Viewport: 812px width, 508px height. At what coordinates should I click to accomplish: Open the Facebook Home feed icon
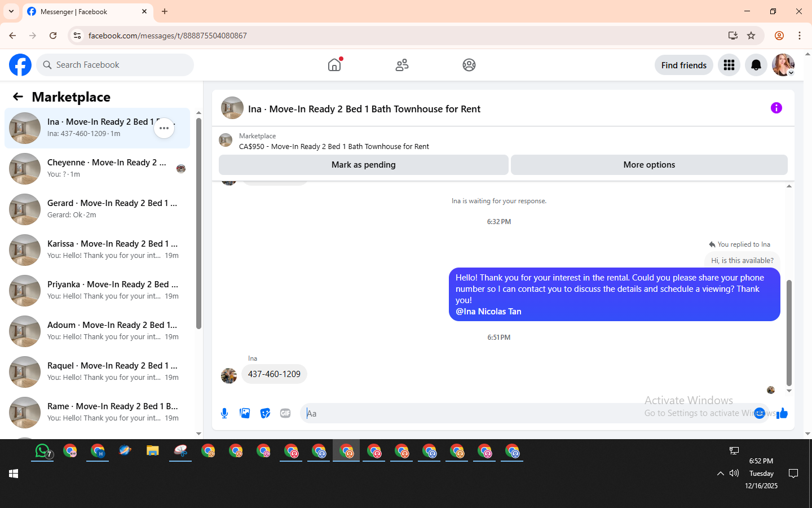[334, 65]
